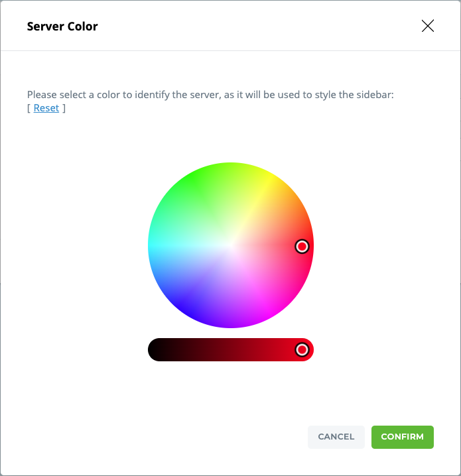Screen dimensions: 461x476
Task: Choose violet at the wheel's bottom edge
Action: point(231,322)
